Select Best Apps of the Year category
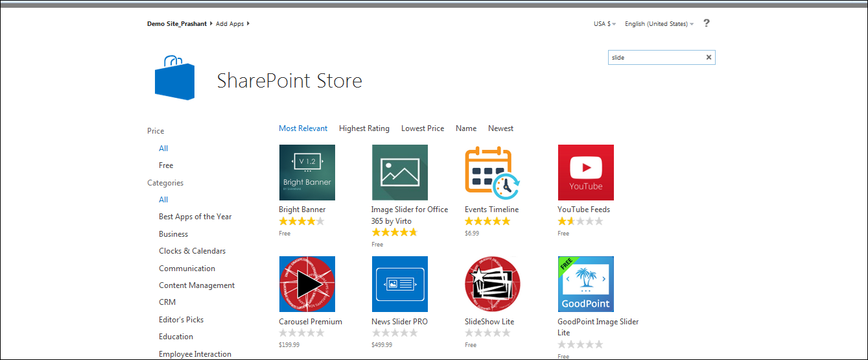 point(195,217)
